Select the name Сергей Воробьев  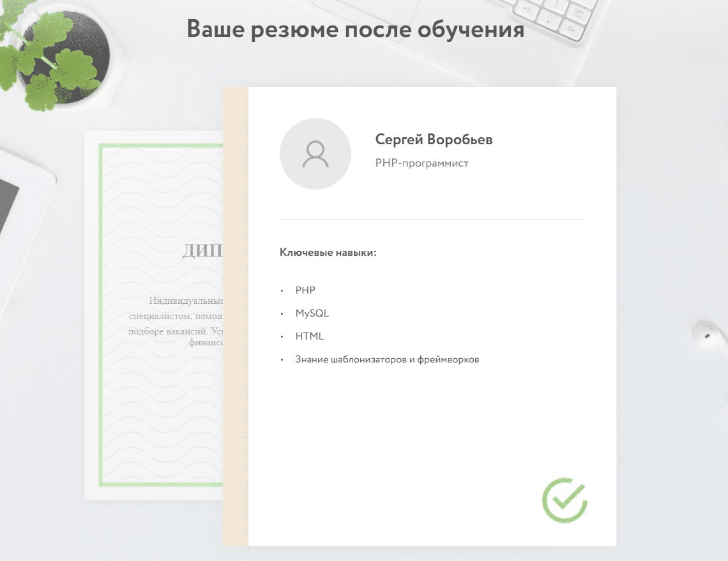pos(434,140)
